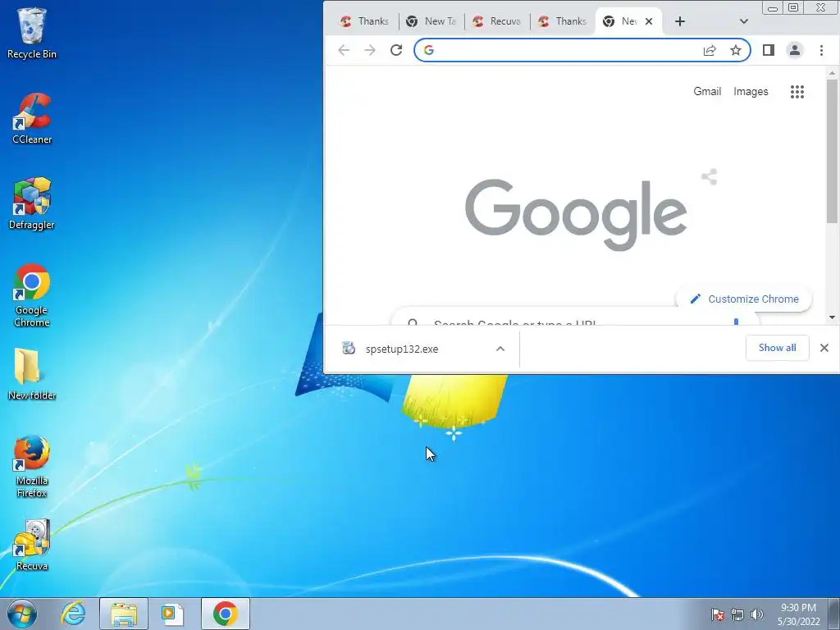Screen dimensions: 840x630
Task: Open a new Chrome tab with the plus button
Action: pyautogui.click(x=680, y=21)
